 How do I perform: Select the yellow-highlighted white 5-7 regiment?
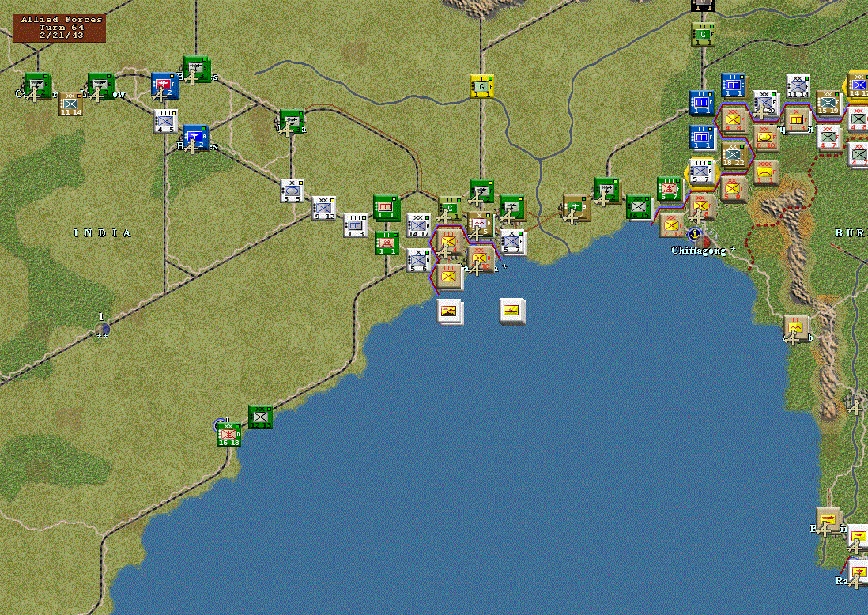tap(701, 172)
